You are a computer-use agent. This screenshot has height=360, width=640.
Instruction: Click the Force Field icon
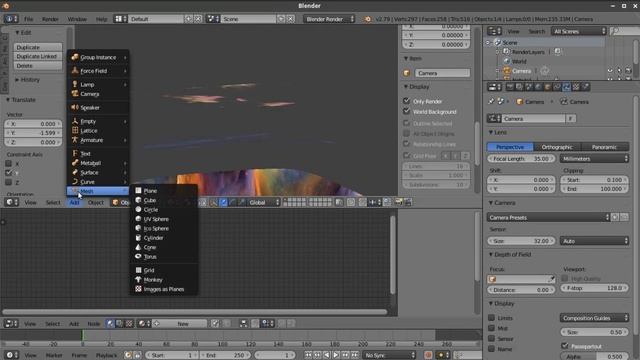pyautogui.click(x=75, y=70)
